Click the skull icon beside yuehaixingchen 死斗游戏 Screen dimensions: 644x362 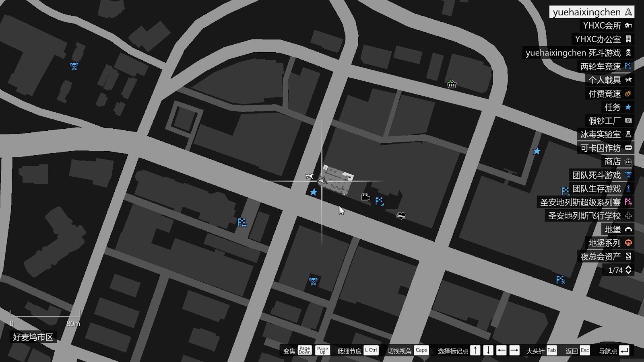click(x=628, y=53)
